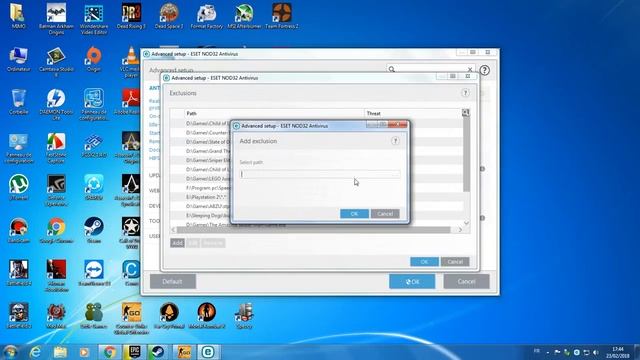The image size is (640, 360).
Task: Open the Corbeille recycle bin
Action: tap(18, 102)
